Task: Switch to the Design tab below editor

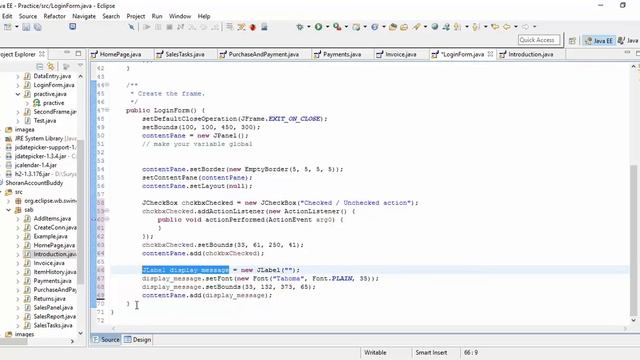Action: point(138,340)
